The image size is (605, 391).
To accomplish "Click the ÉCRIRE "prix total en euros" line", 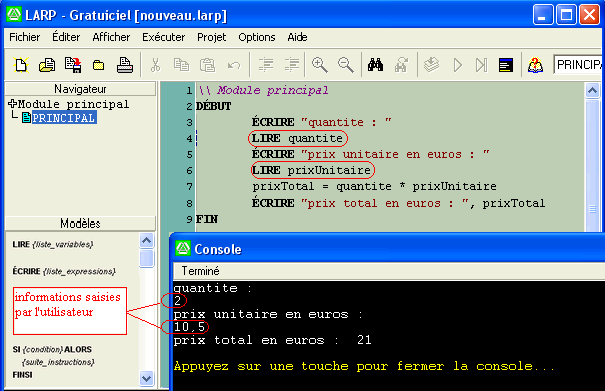I will tap(398, 203).
